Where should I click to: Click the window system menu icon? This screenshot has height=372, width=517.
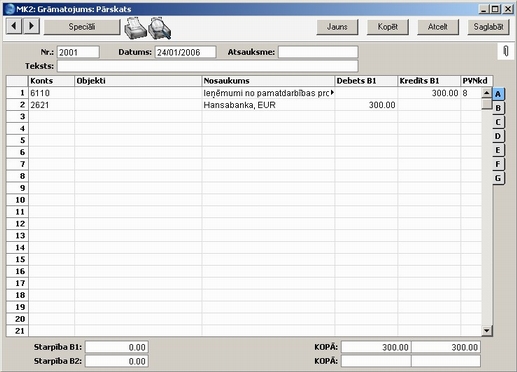click(x=10, y=9)
